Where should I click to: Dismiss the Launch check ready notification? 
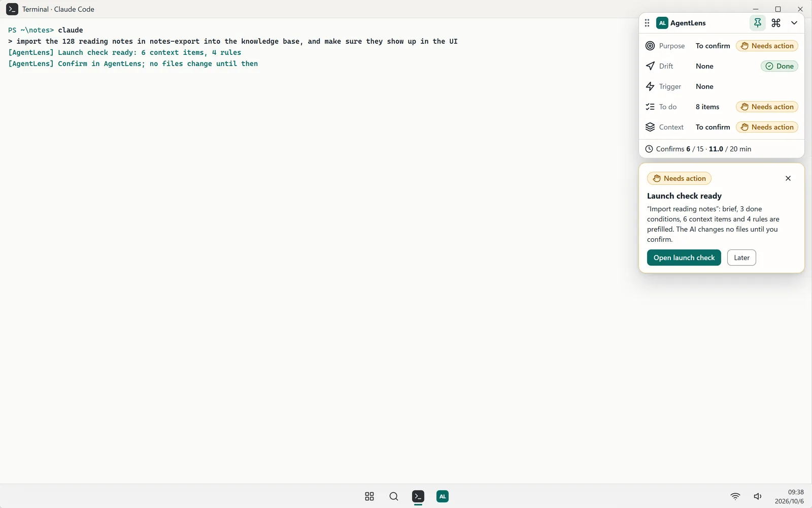788,178
